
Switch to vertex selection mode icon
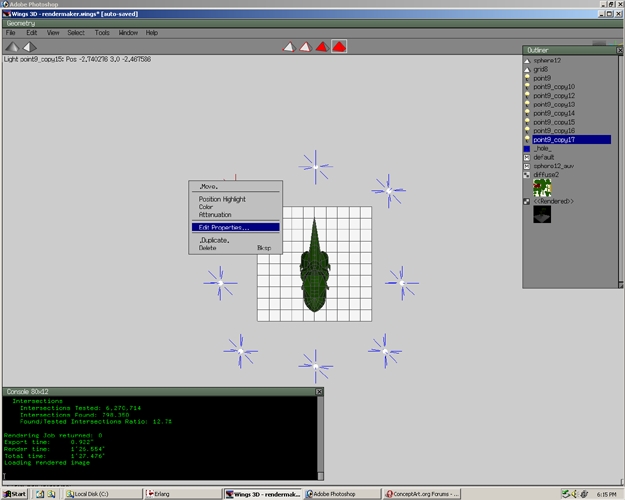click(289, 47)
